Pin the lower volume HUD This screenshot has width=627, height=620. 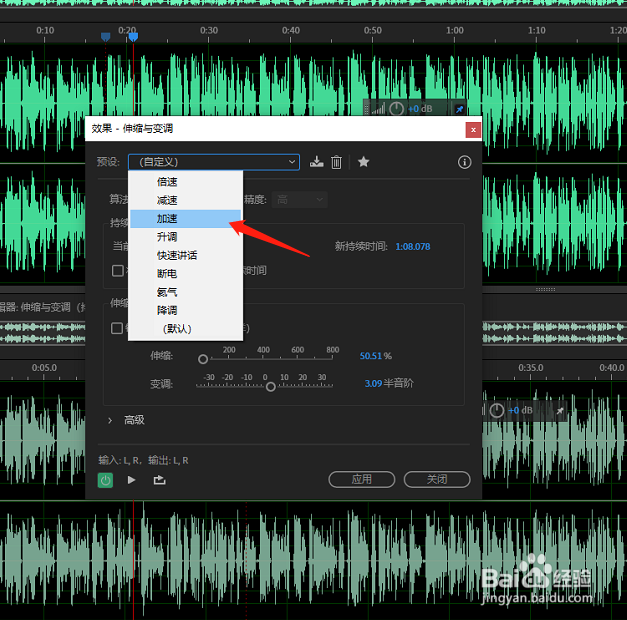click(x=560, y=410)
